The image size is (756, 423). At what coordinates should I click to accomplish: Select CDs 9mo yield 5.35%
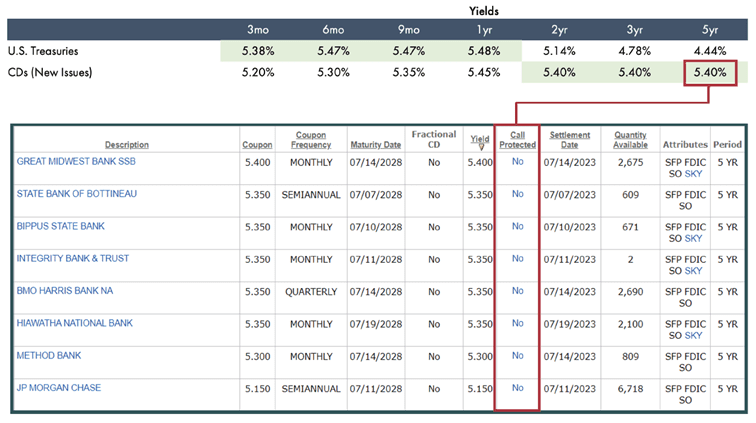click(408, 73)
